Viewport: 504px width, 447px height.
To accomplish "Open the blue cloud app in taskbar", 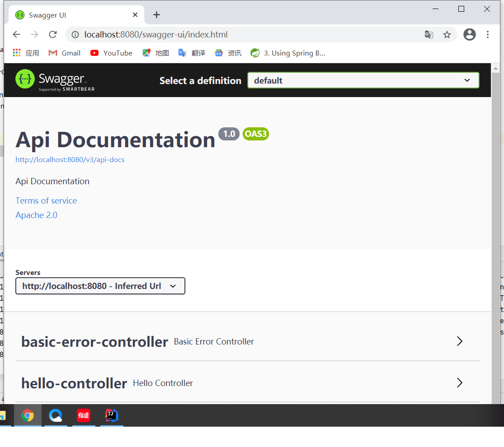I will click(x=56, y=415).
